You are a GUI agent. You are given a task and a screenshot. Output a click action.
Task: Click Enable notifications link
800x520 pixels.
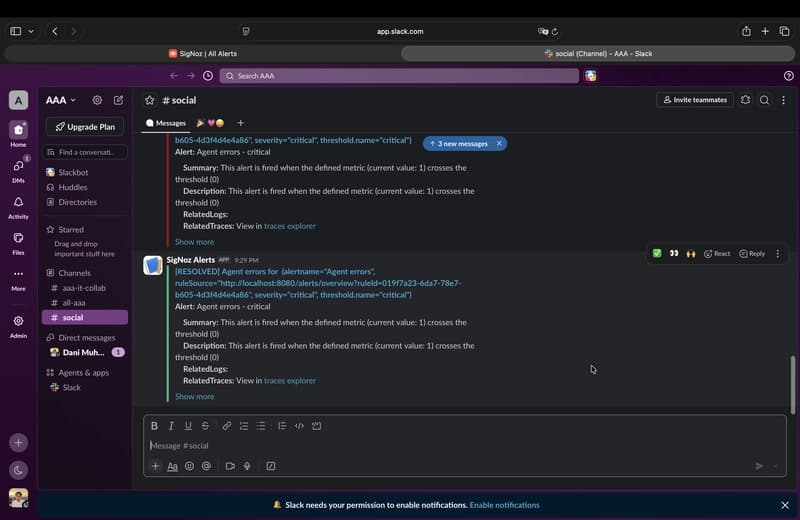coord(504,505)
